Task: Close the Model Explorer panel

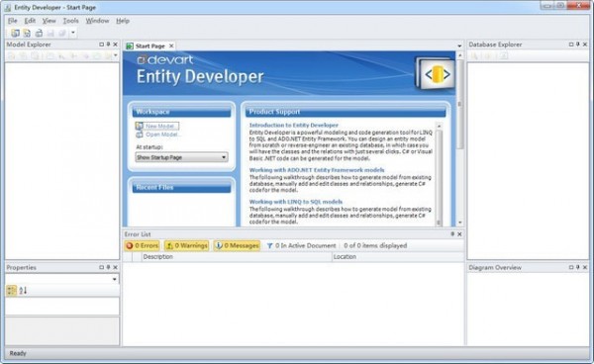Action: click(x=115, y=45)
